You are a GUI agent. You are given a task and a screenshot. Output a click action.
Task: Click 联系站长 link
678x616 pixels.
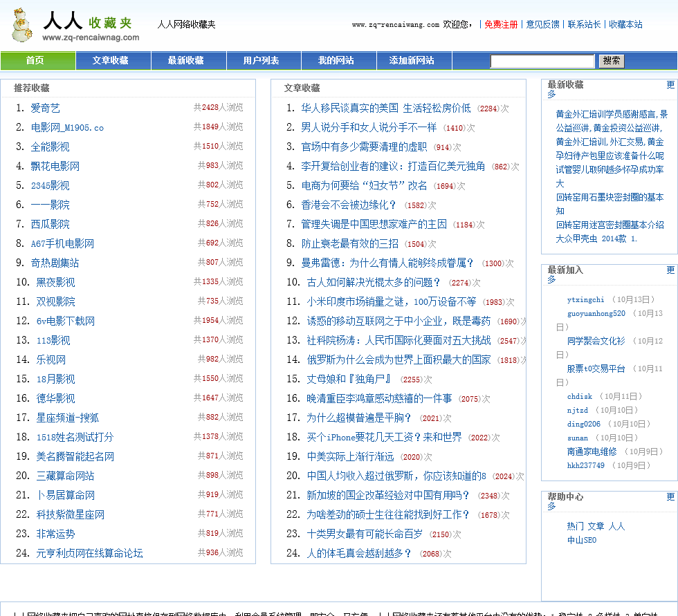(x=584, y=25)
